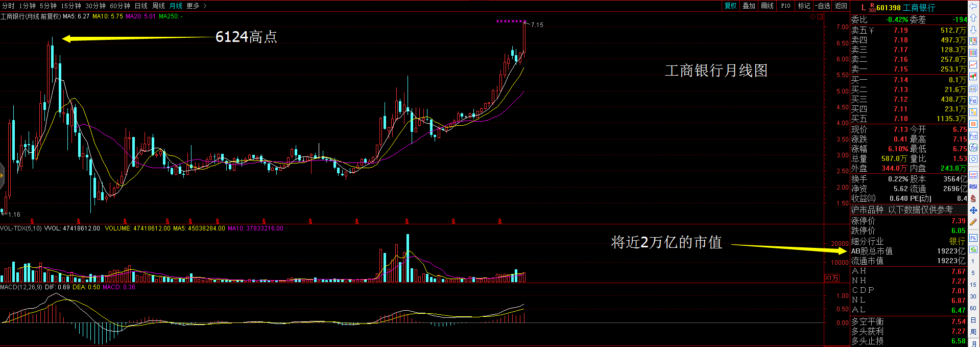
Task: Click the colored grid table icon in right toolbar
Action: pyautogui.click(x=973, y=53)
